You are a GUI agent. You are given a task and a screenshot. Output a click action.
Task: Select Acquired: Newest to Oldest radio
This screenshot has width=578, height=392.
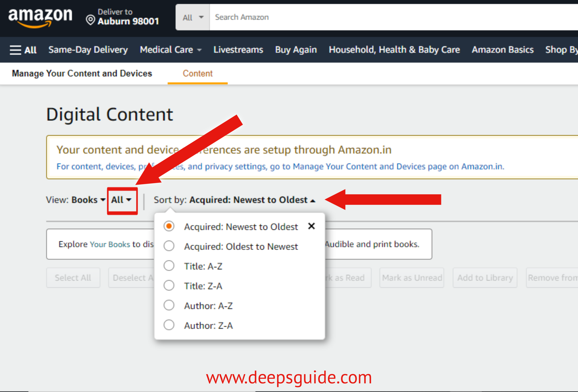pos(169,226)
